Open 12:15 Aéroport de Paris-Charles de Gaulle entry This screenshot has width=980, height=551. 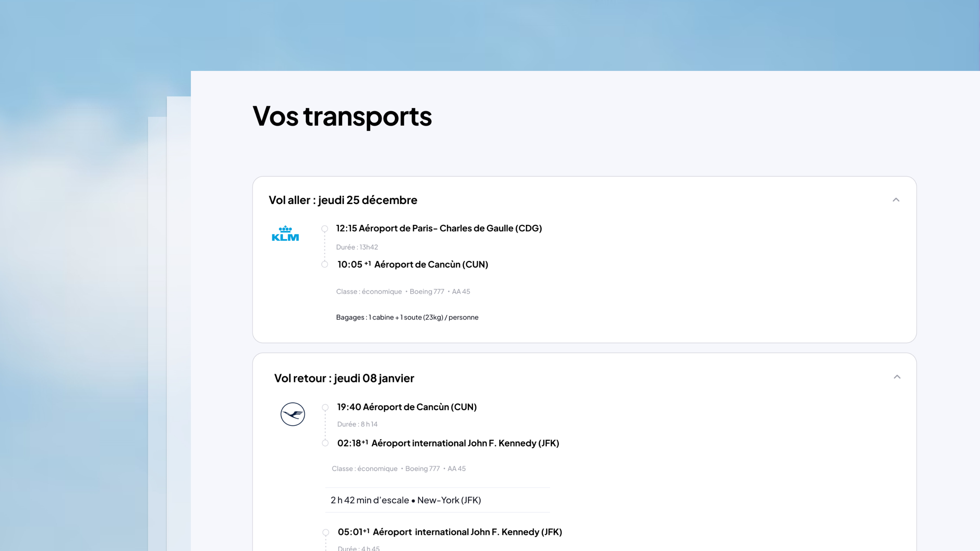click(x=439, y=228)
